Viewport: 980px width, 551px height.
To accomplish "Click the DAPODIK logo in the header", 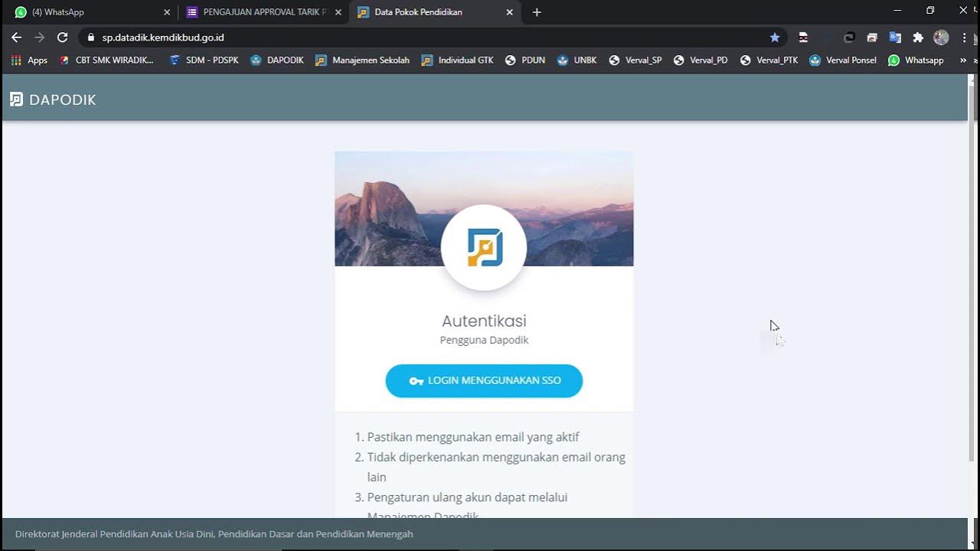I will coord(53,99).
